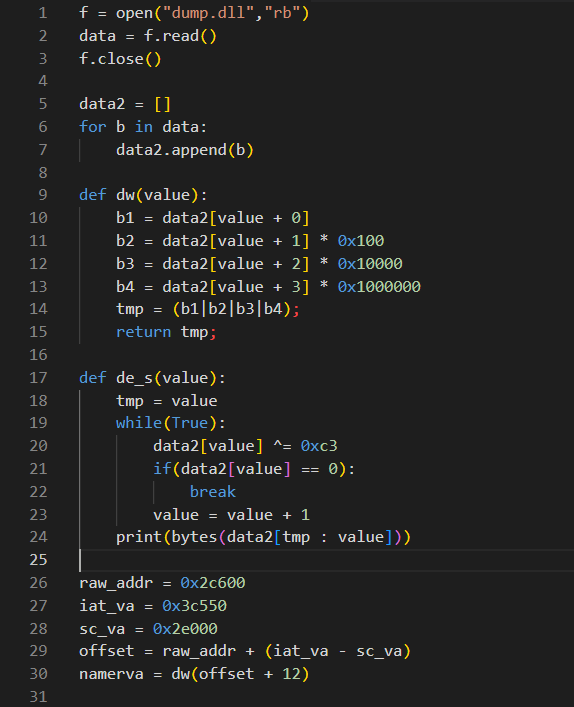Place cursor on the "dump.dll" string
574x707 pixels.
click(208, 13)
